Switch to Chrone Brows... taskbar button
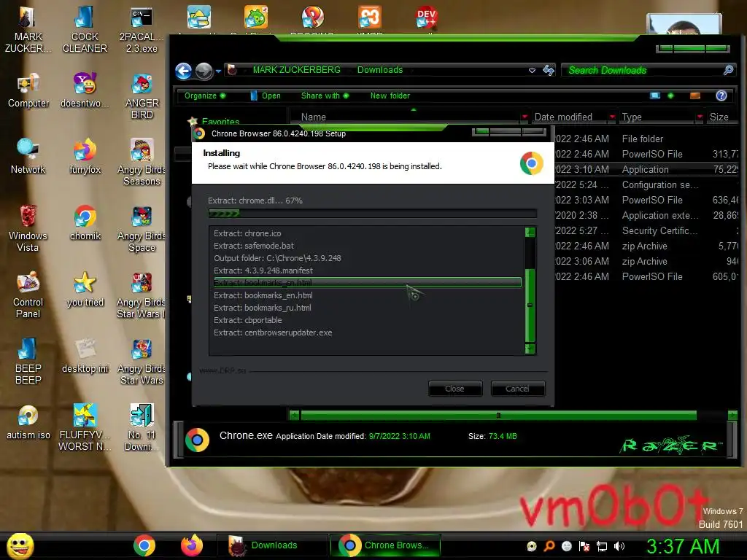The width and height of the screenshot is (747, 560). (385, 545)
